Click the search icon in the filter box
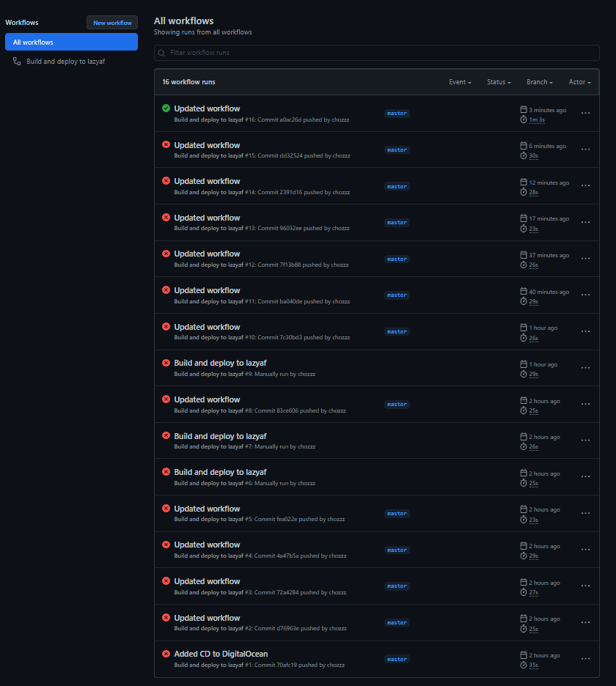This screenshot has width=616, height=686. (161, 53)
